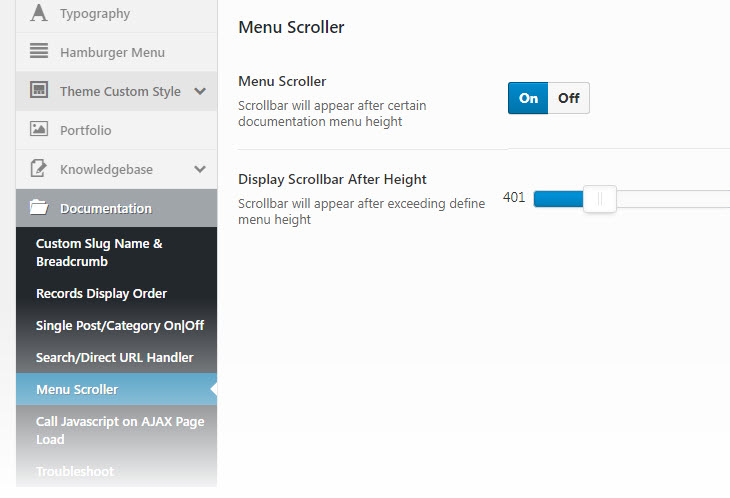Click the Theme Custom Style icon
Screen dimensions: 730x498
tap(39, 90)
